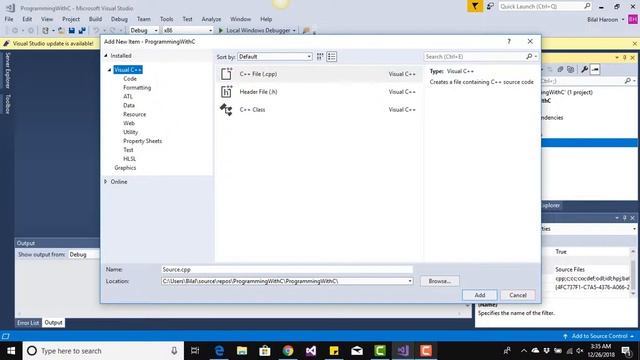Switch to the Error List tab
The height and width of the screenshot is (360, 640).
pyautogui.click(x=28, y=322)
